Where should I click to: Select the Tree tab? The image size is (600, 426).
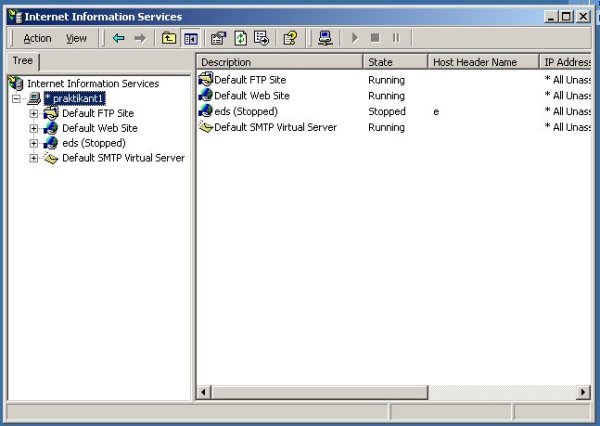tap(23, 61)
